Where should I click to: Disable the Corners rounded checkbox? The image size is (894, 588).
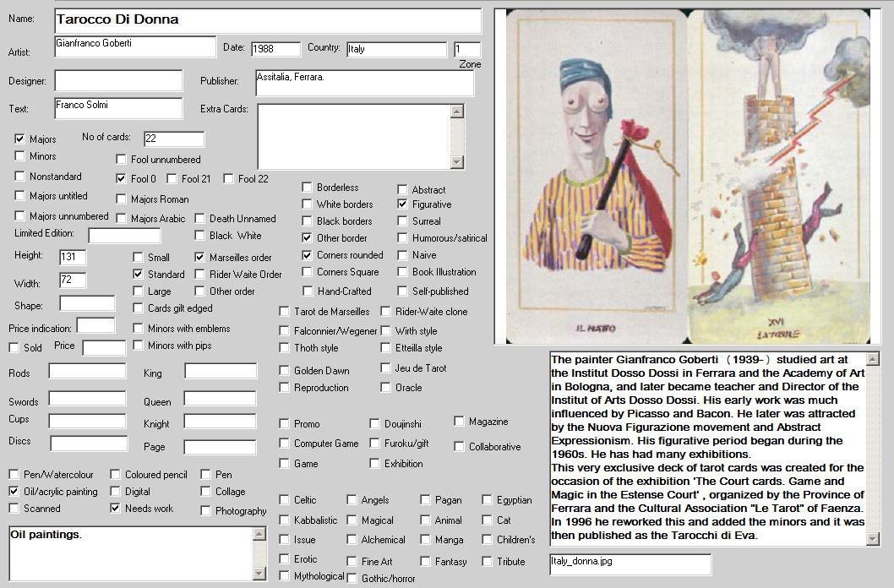308,255
